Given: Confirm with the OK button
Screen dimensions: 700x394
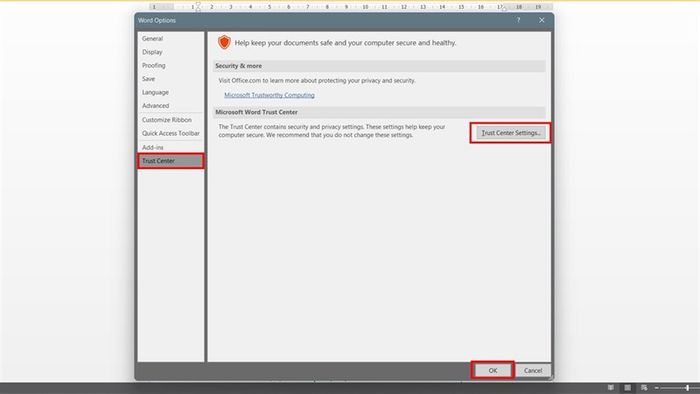Looking at the screenshot, I should pos(492,370).
